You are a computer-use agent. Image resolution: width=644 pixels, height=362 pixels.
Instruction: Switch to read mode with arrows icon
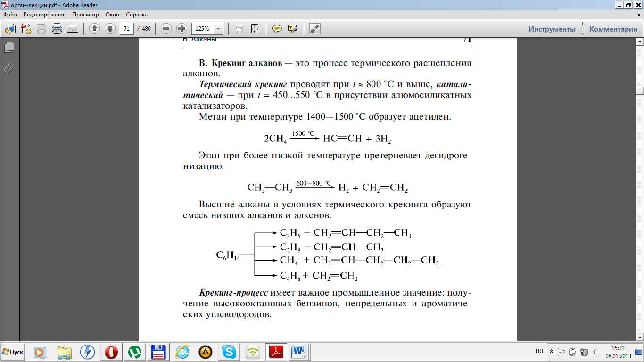[x=315, y=29]
